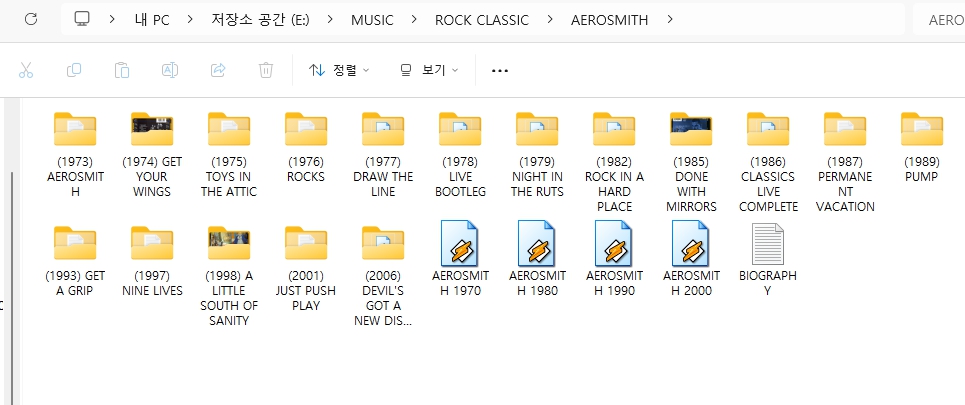
Task: Select the (1989) PUMP folder
Action: (x=922, y=146)
